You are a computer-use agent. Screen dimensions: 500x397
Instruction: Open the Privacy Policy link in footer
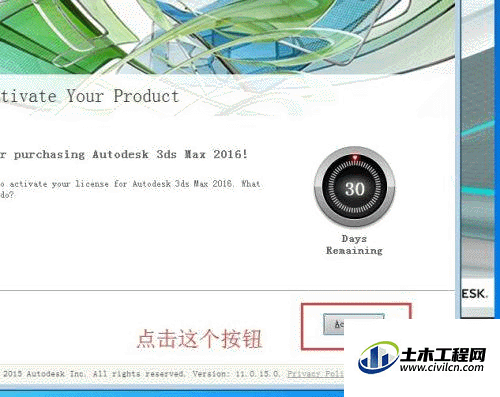[316, 374]
